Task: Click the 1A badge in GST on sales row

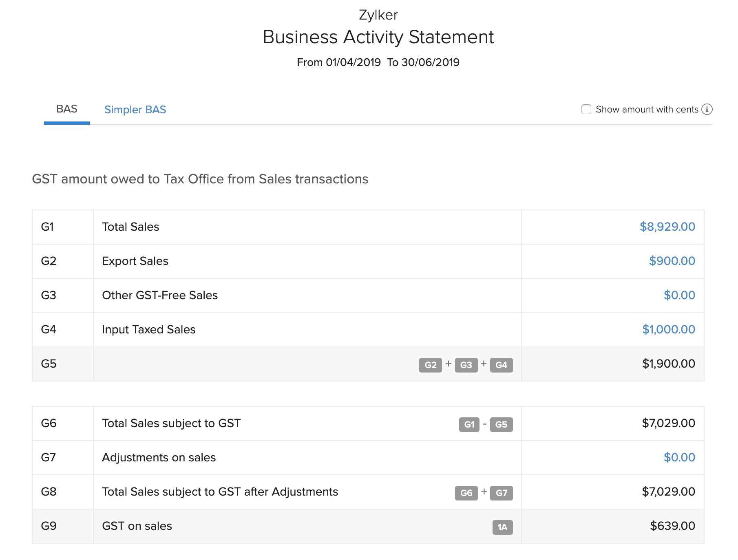Action: [x=502, y=527]
